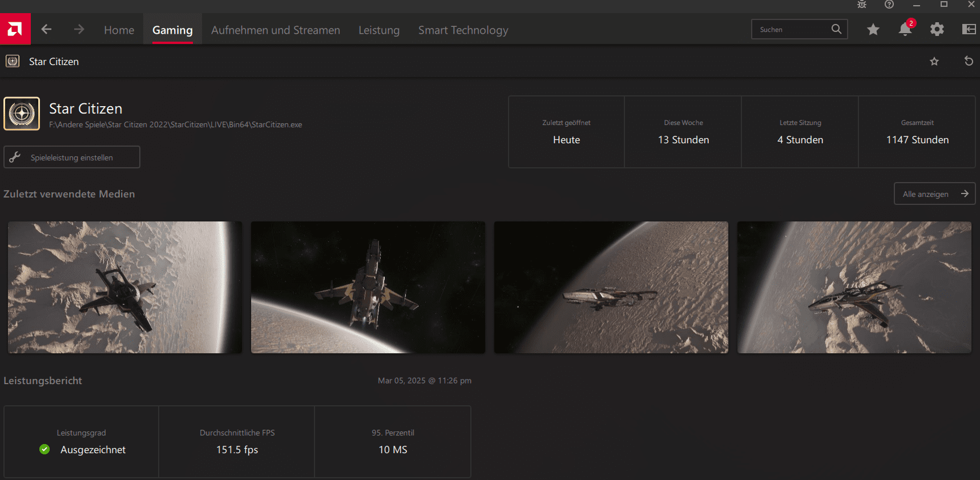Click the magnifier search icon
The image size is (980, 480).
(x=836, y=29)
